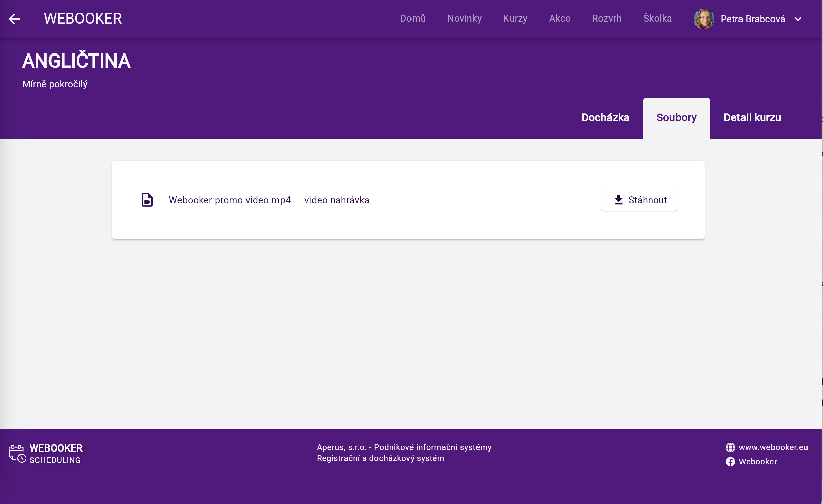Image resolution: width=823 pixels, height=504 pixels.
Task: Click the Webooker Scheduling calendar logo
Action: point(17,454)
